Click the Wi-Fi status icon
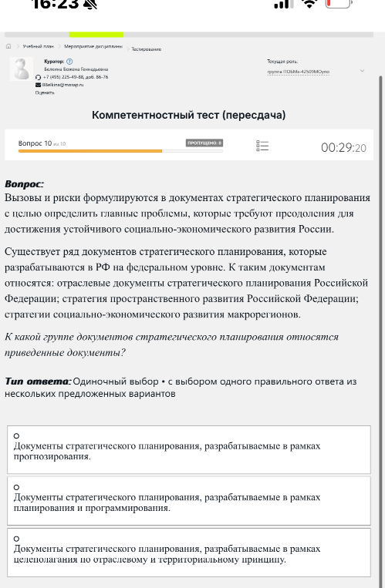The image size is (385, 588). tap(309, 4)
